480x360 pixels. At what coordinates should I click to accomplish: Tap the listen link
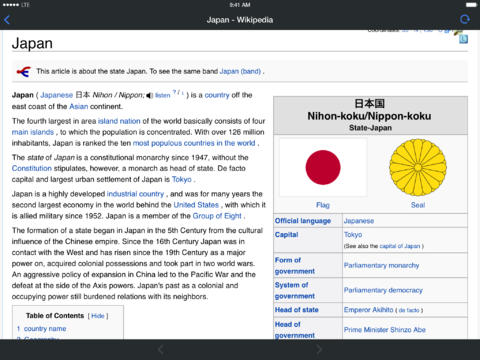pos(163,95)
